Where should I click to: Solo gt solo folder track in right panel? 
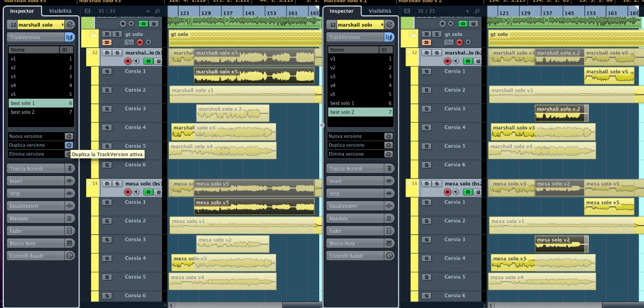coord(436,34)
